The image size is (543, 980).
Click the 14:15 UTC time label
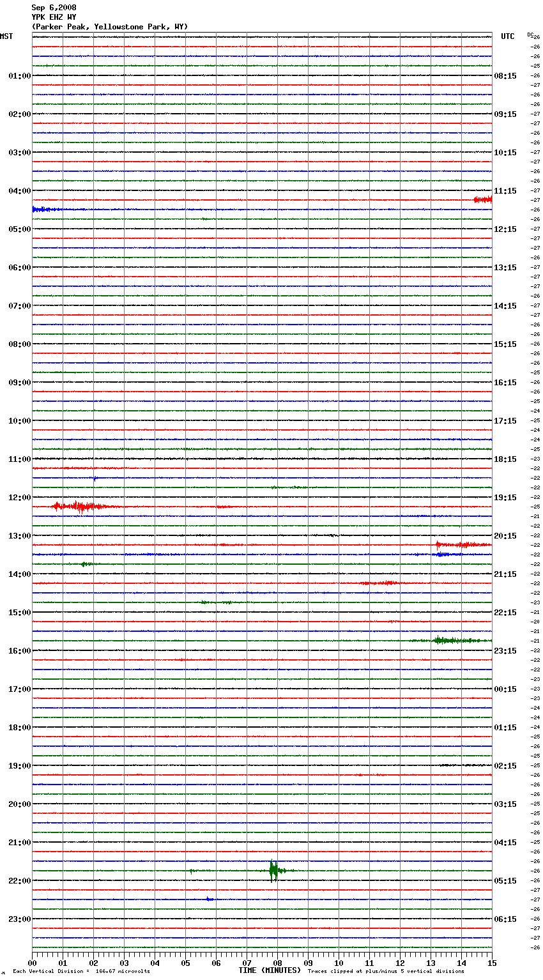point(505,306)
